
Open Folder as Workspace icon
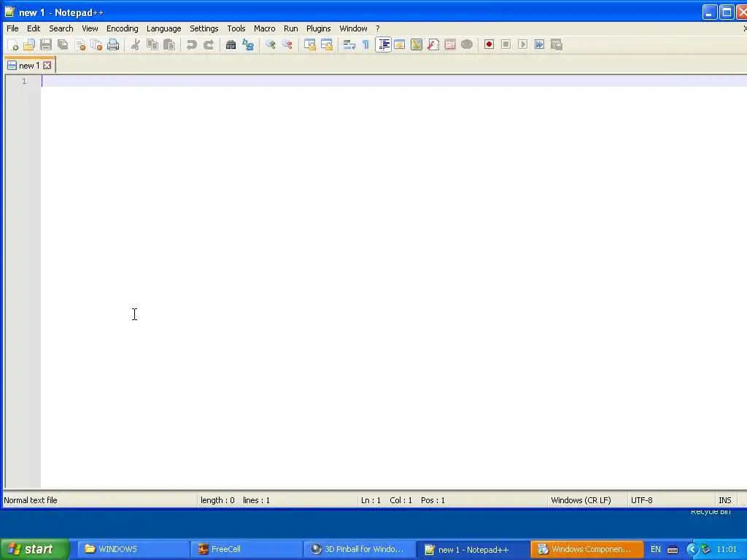coord(450,44)
